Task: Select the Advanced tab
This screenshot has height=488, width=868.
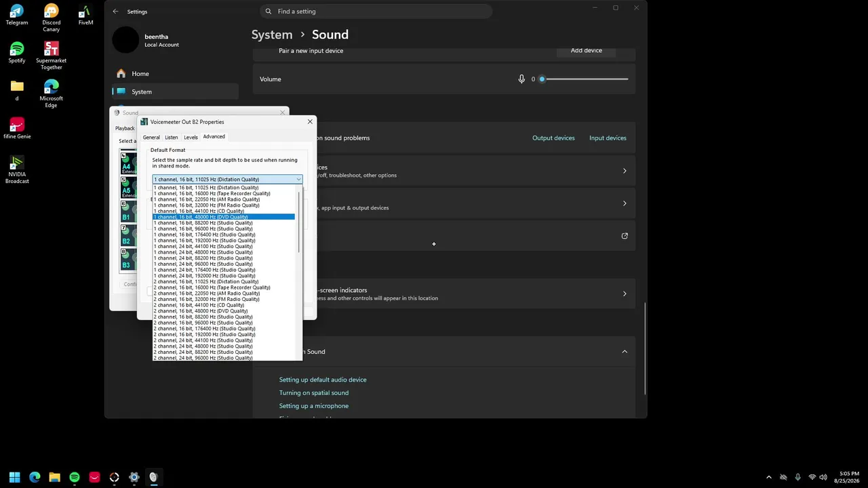Action: (x=214, y=137)
